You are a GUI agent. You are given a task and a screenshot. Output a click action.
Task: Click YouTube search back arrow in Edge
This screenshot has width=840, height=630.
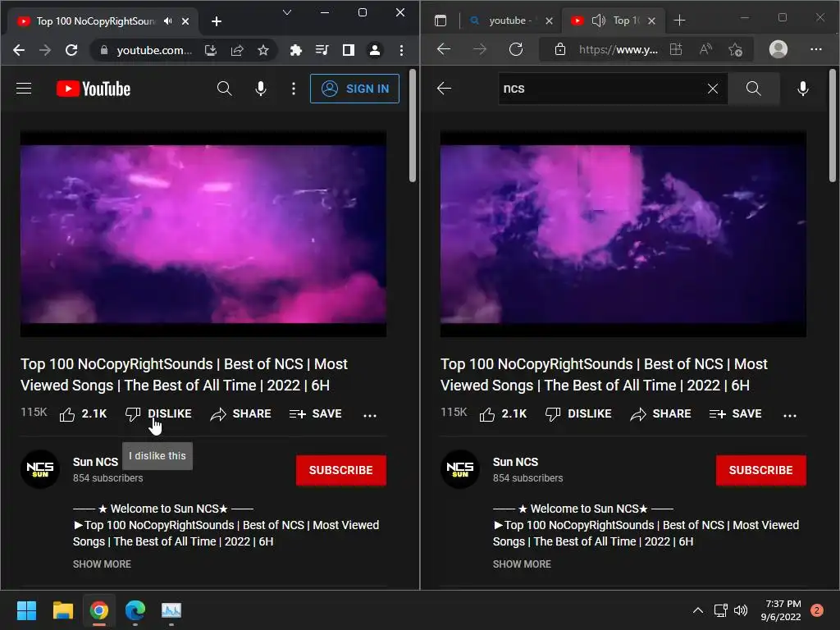click(444, 89)
